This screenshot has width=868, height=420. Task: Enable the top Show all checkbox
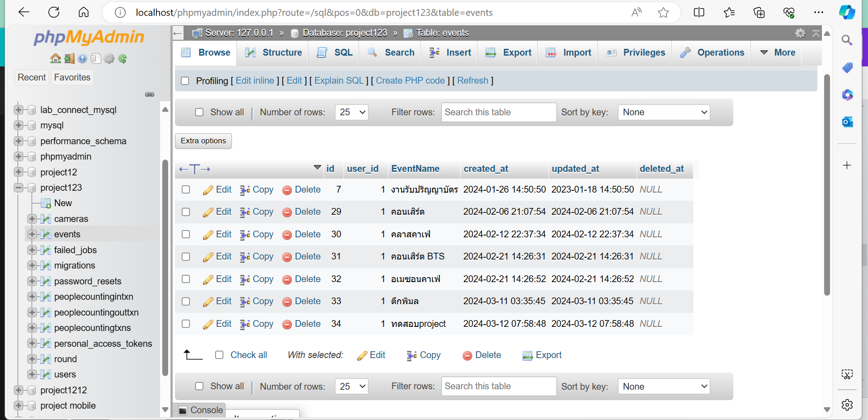tap(199, 112)
